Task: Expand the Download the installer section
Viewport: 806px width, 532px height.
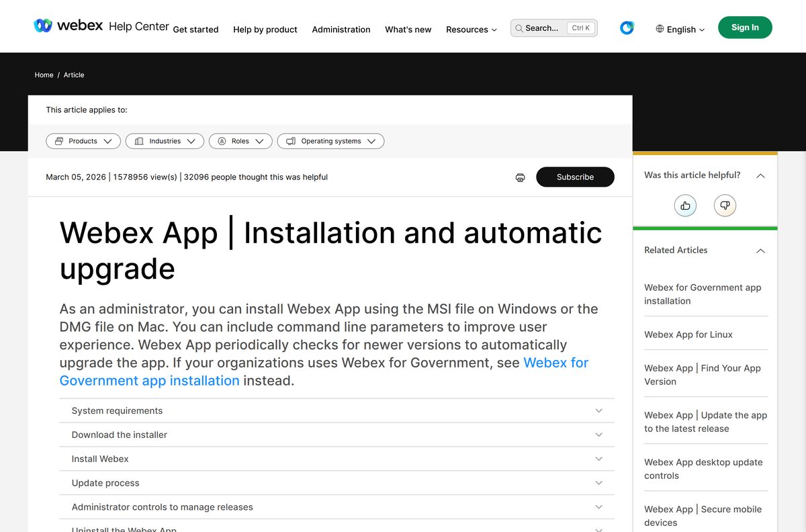Action: 337,435
